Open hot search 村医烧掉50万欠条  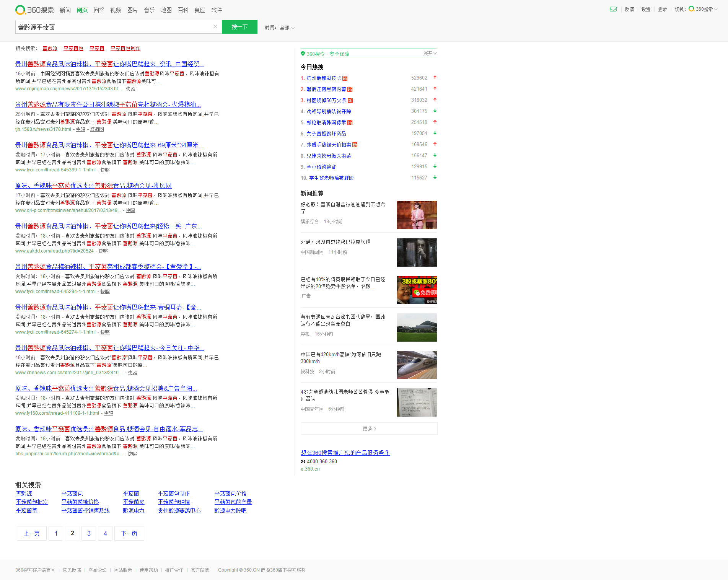pyautogui.click(x=326, y=100)
